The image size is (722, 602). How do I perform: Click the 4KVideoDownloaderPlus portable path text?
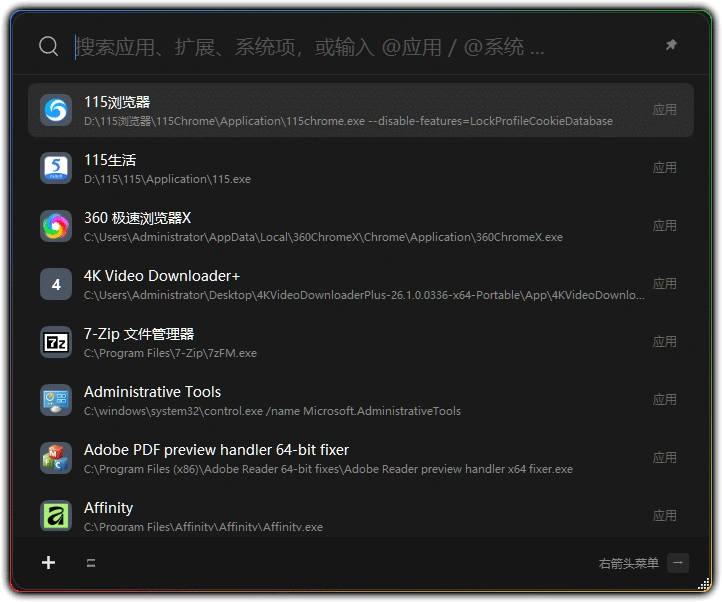(364, 295)
